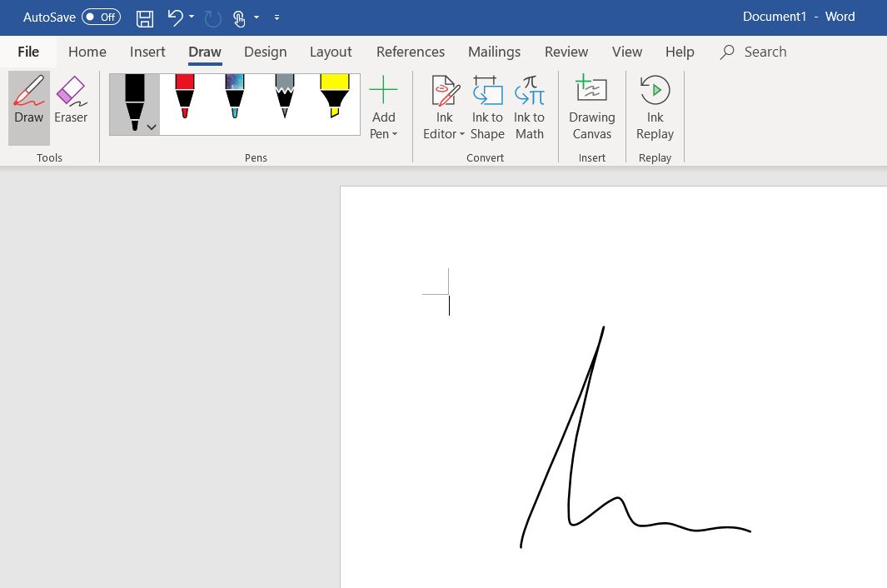Click the Save icon in title bar

tap(145, 17)
